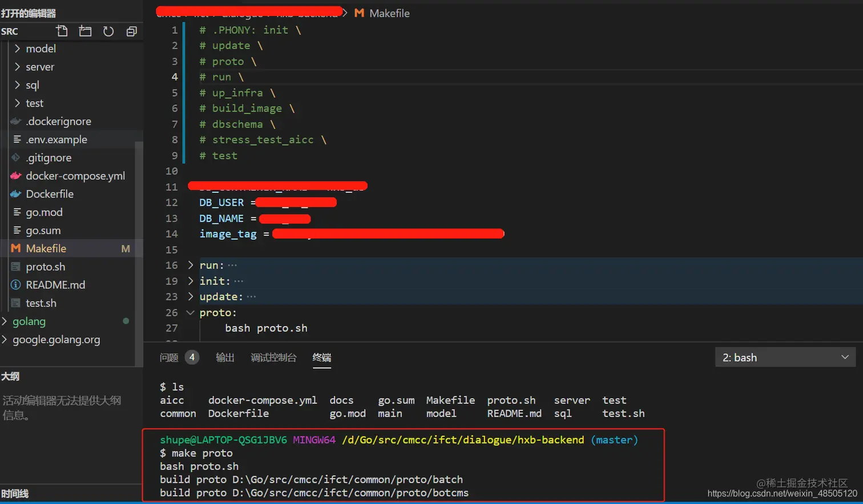The height and width of the screenshot is (504, 863).
Task: Click the whale icon beside docker-compose.yml
Action: [16, 176]
